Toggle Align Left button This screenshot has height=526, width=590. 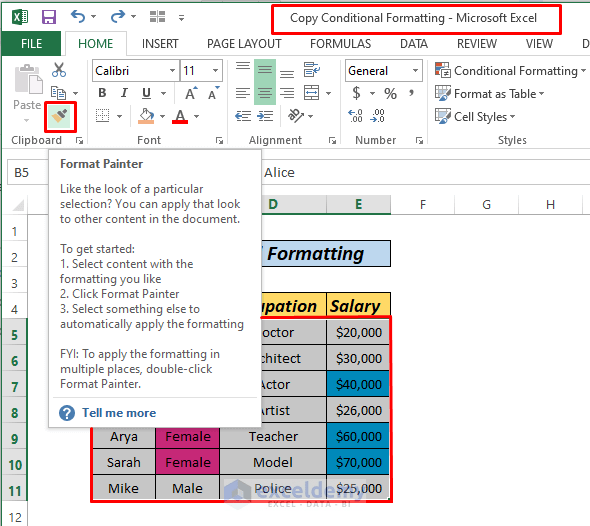point(243,93)
